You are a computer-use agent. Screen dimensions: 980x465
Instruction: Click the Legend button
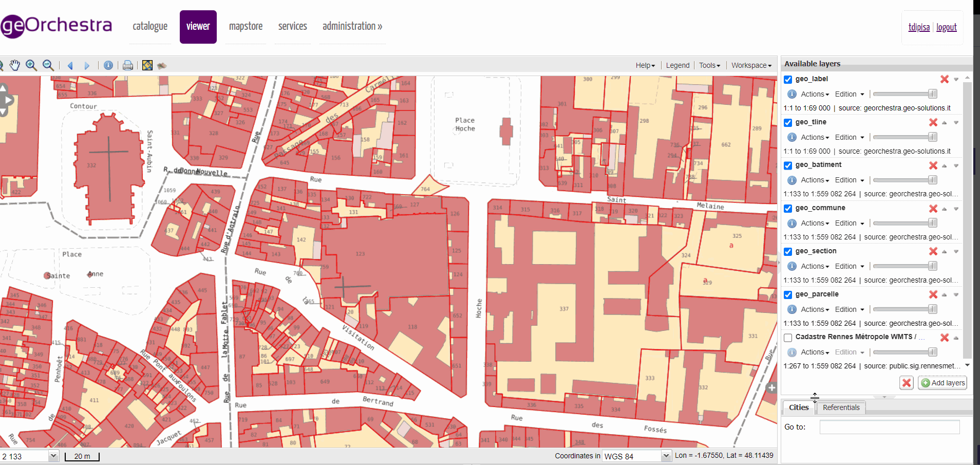point(677,65)
